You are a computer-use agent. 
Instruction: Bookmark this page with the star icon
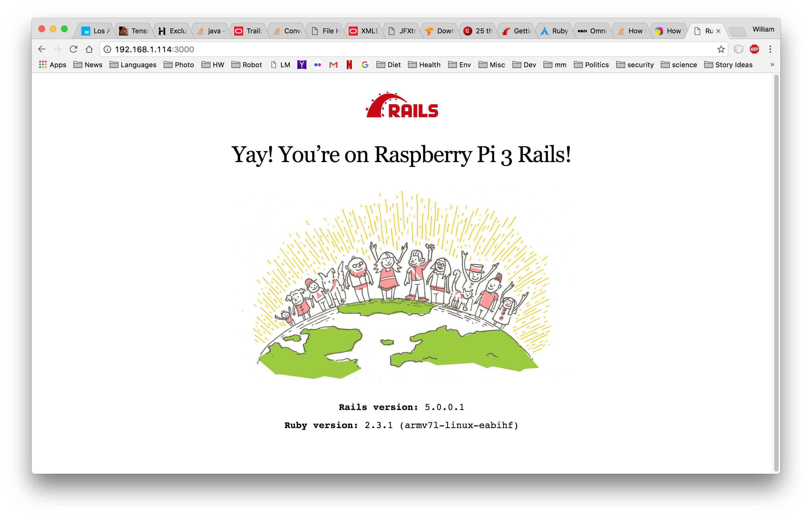coord(721,49)
